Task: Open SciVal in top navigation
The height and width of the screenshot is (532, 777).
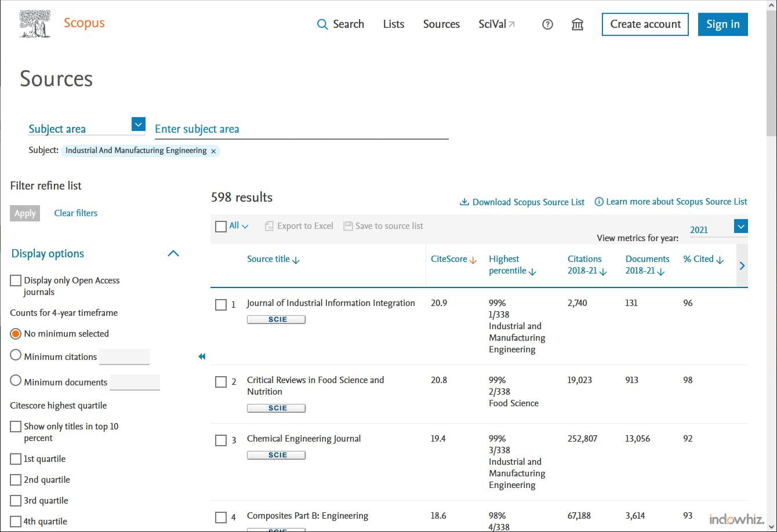Action: (x=496, y=24)
